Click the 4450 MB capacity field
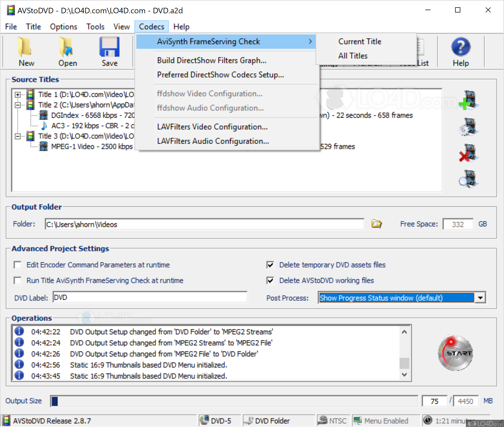The image size is (504, 427). [x=466, y=401]
